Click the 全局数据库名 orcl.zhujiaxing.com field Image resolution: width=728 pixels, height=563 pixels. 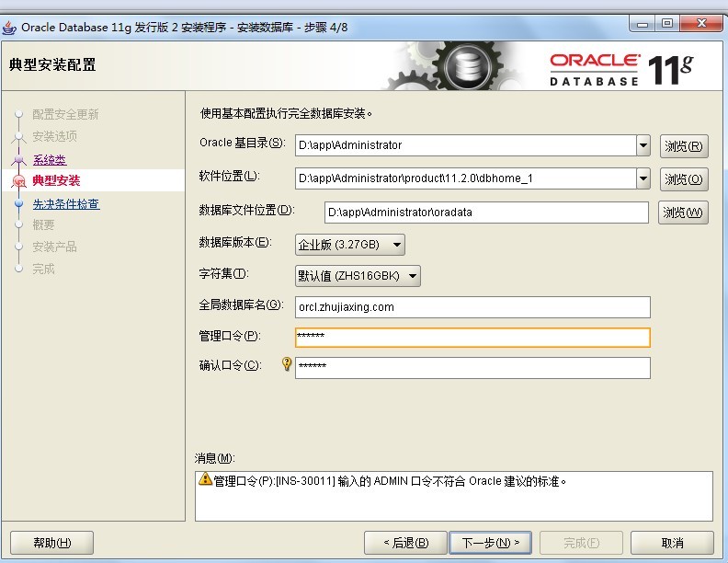472,307
